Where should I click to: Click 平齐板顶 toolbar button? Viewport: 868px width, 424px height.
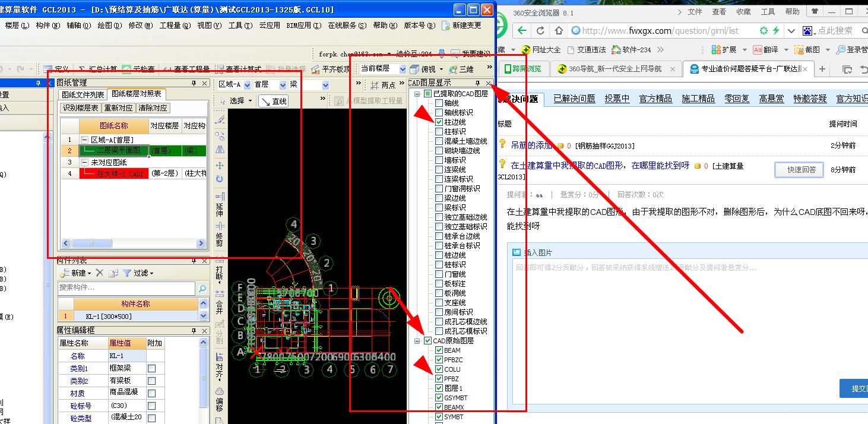331,69
